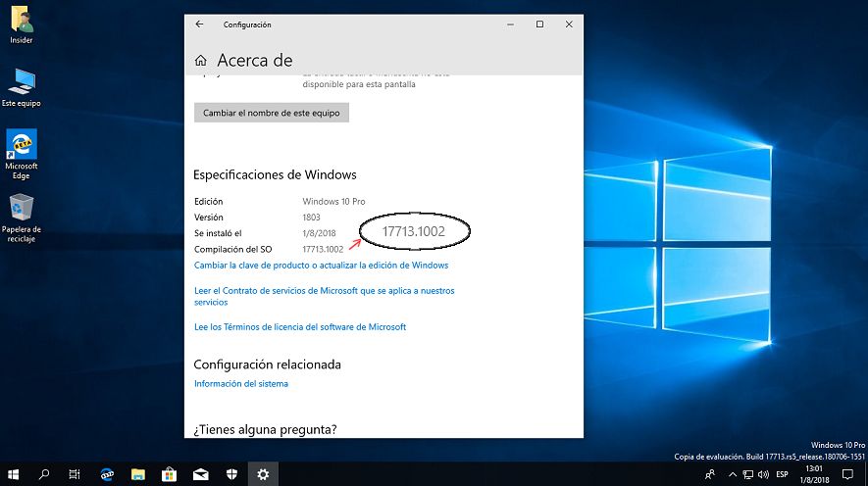Image resolution: width=868 pixels, height=486 pixels.
Task: Switch the ESP input language indicator
Action: [783, 474]
